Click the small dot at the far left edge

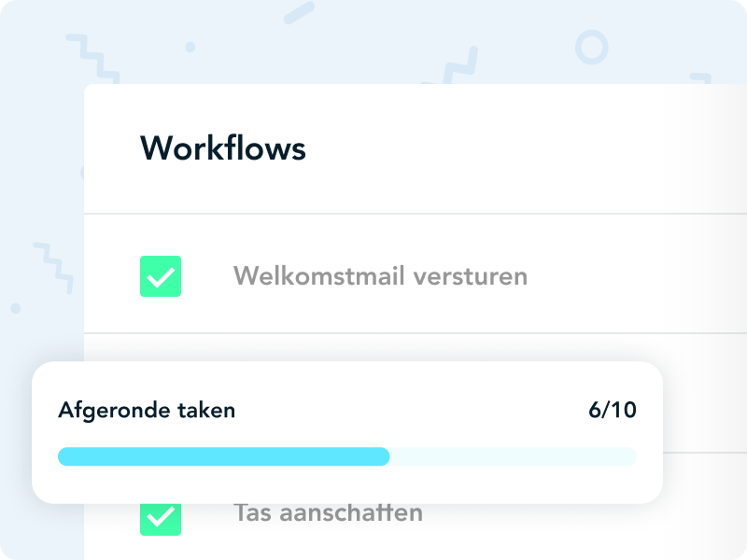point(15,308)
